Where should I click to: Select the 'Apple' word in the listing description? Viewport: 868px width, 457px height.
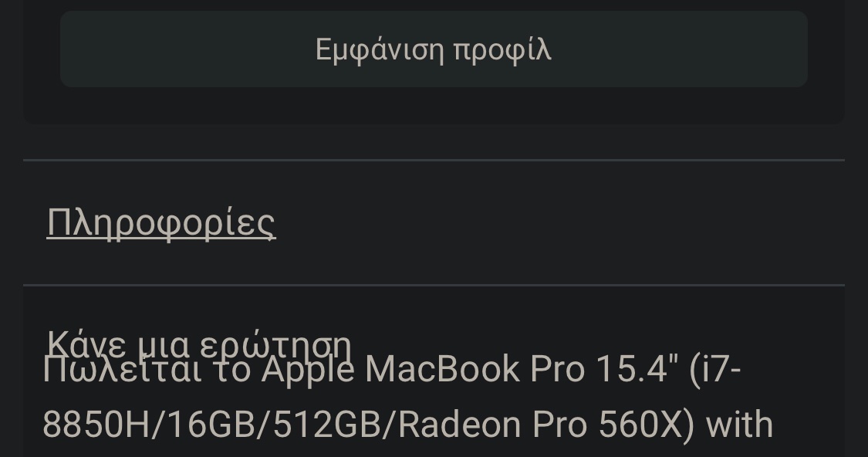(x=307, y=370)
